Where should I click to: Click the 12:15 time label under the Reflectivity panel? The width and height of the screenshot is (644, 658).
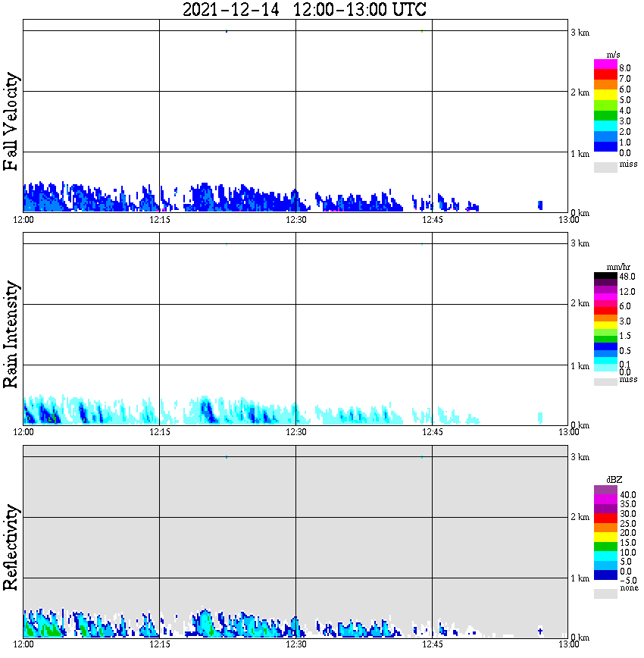[x=160, y=644]
